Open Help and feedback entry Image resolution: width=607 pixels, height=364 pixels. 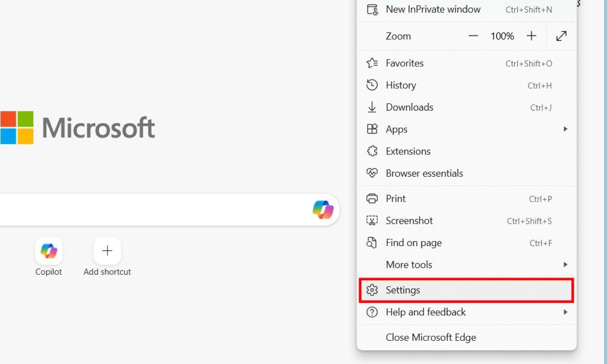pyautogui.click(x=467, y=312)
